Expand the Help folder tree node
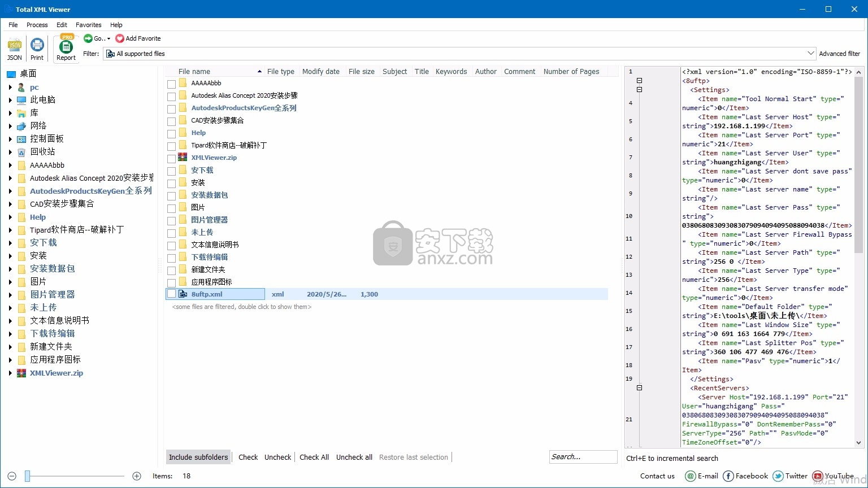 [x=10, y=217]
